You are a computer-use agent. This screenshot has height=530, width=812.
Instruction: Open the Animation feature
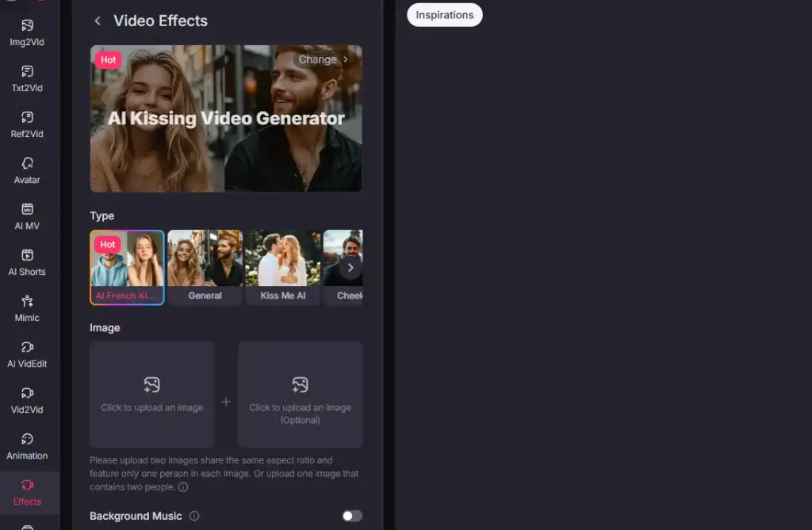click(x=26, y=445)
